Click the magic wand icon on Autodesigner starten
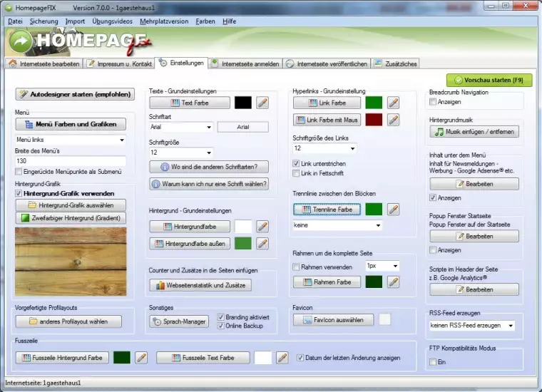542x392 pixels. pyautogui.click(x=24, y=94)
